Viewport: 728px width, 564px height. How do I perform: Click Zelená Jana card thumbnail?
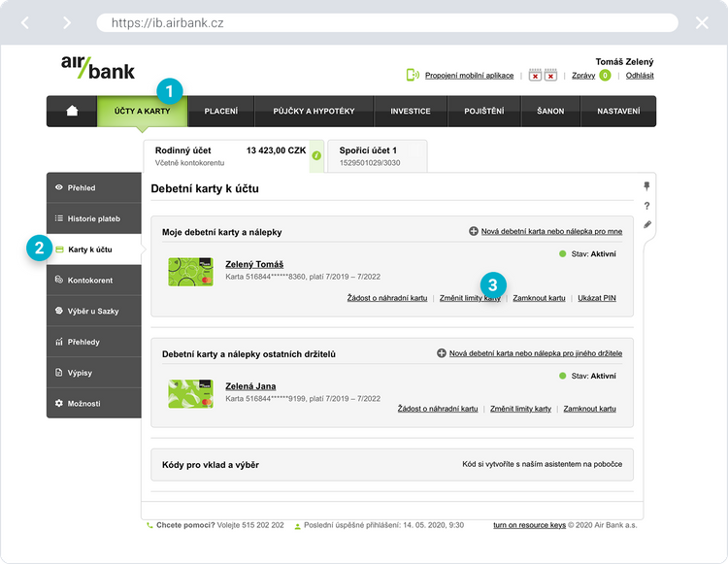(190, 393)
